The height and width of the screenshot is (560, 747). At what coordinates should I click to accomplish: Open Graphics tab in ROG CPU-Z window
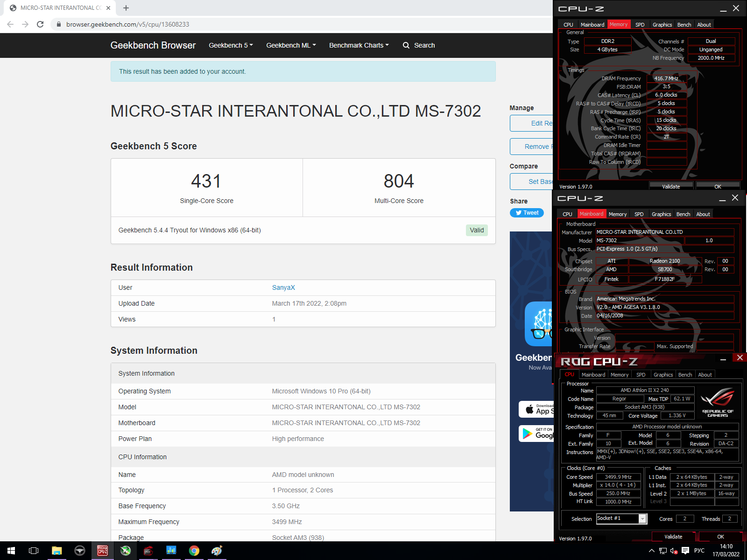(663, 375)
